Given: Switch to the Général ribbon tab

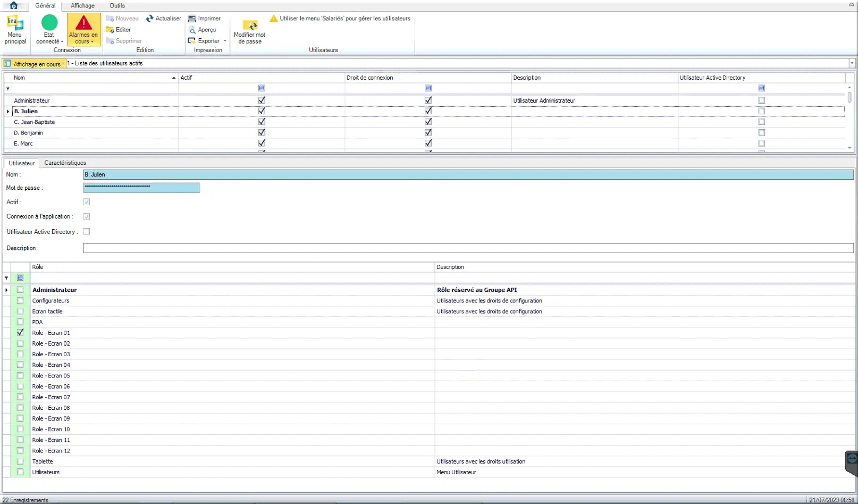Looking at the screenshot, I should click(45, 5).
